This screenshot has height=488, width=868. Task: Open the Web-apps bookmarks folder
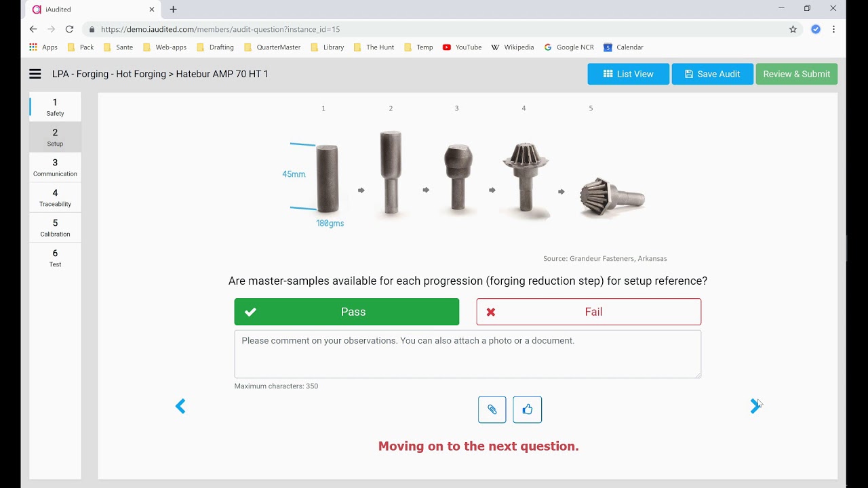point(165,47)
